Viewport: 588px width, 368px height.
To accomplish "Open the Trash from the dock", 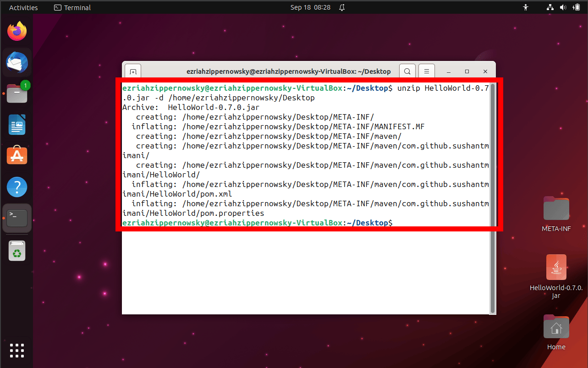I will [17, 251].
